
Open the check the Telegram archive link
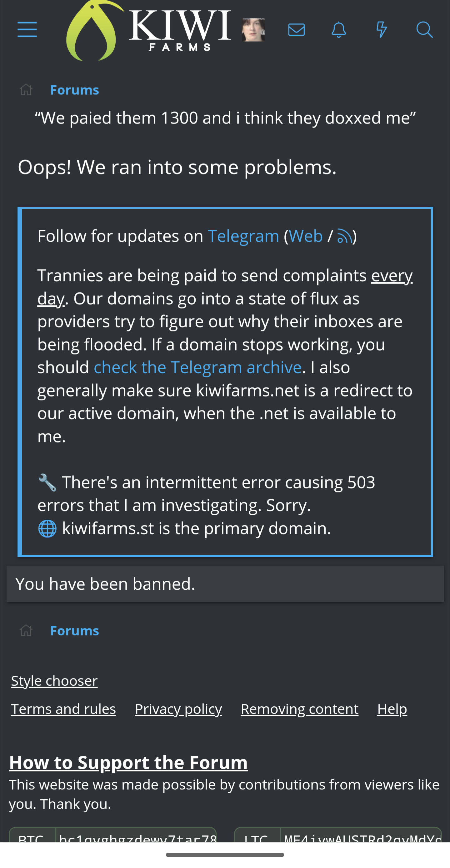[x=197, y=367]
